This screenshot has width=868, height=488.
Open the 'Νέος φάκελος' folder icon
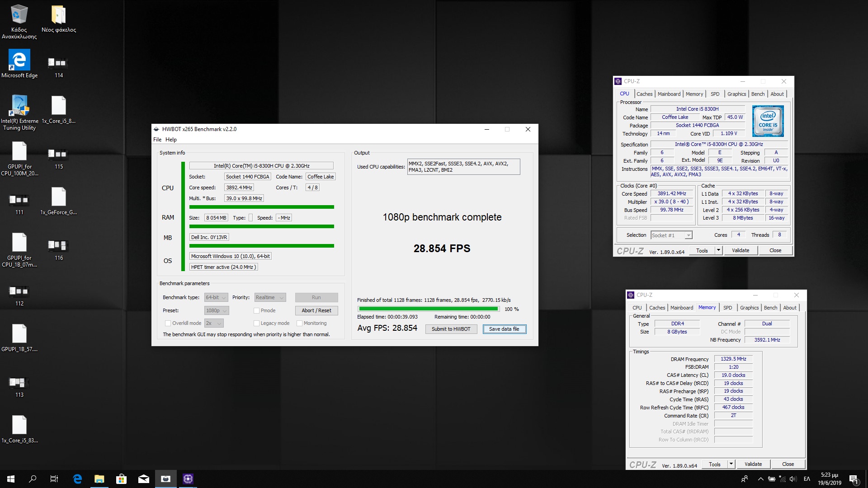click(59, 19)
